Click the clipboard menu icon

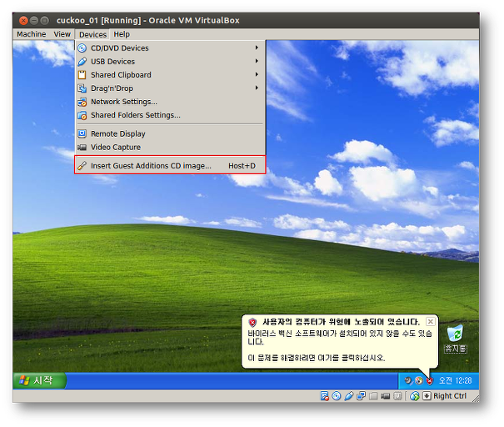(82, 75)
